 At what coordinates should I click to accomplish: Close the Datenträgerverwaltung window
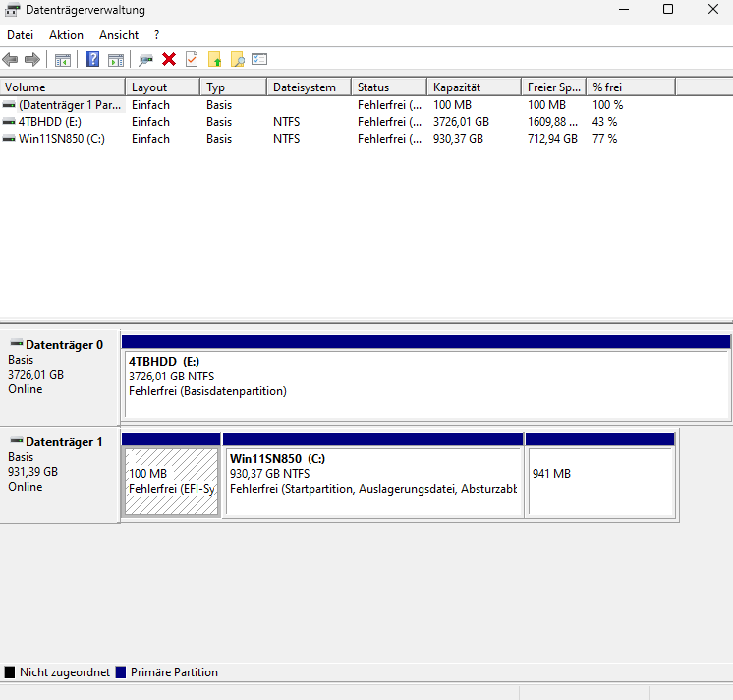point(713,10)
